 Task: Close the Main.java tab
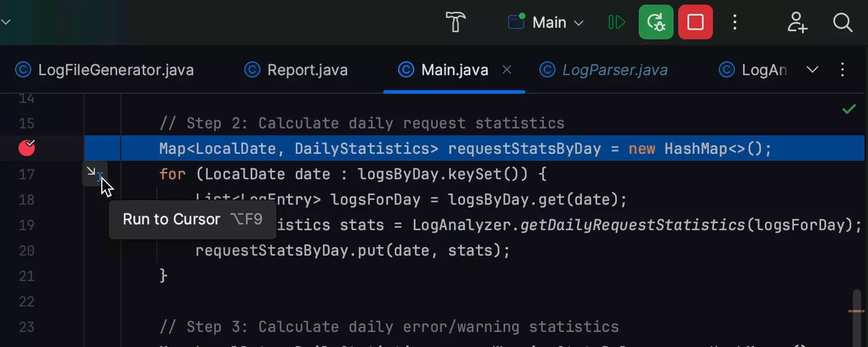507,70
